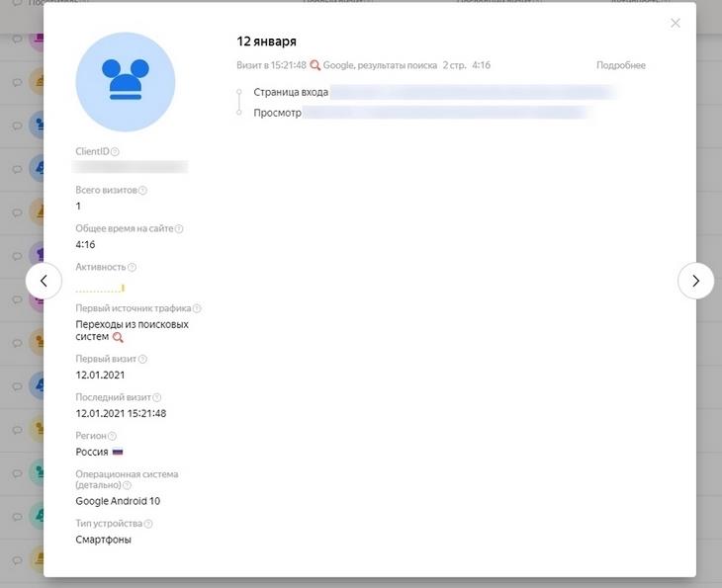Click the help icon next to Активность
The image size is (722, 588).
pos(133,268)
